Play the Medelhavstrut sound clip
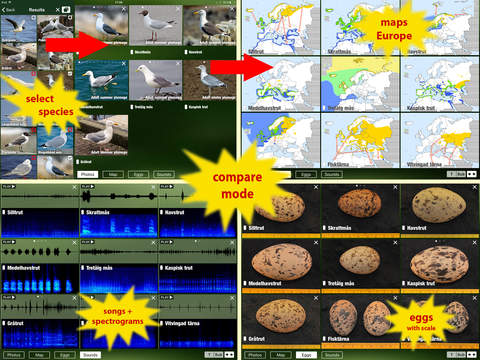Viewport: 480px width, 360px height. tap(9, 242)
